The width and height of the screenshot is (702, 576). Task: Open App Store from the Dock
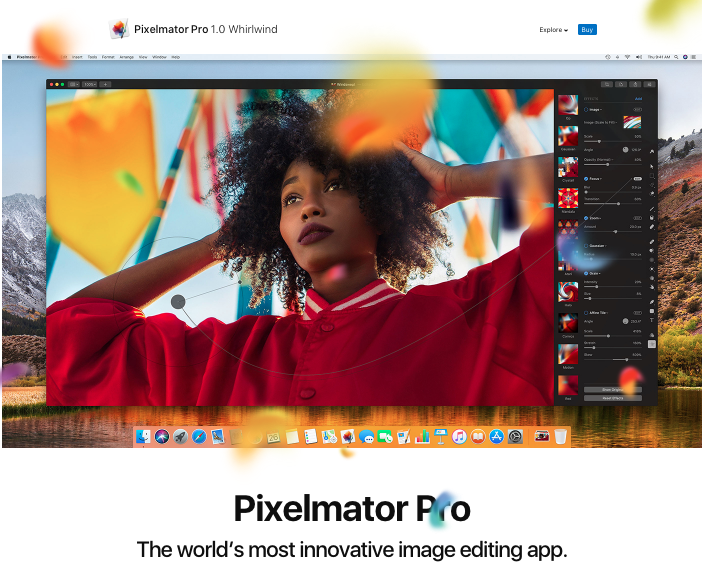497,436
